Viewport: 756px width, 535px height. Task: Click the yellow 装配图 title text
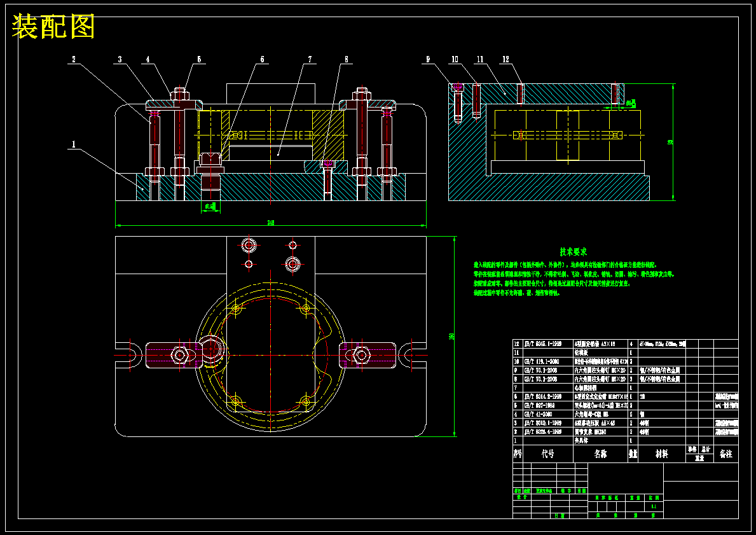tap(53, 27)
